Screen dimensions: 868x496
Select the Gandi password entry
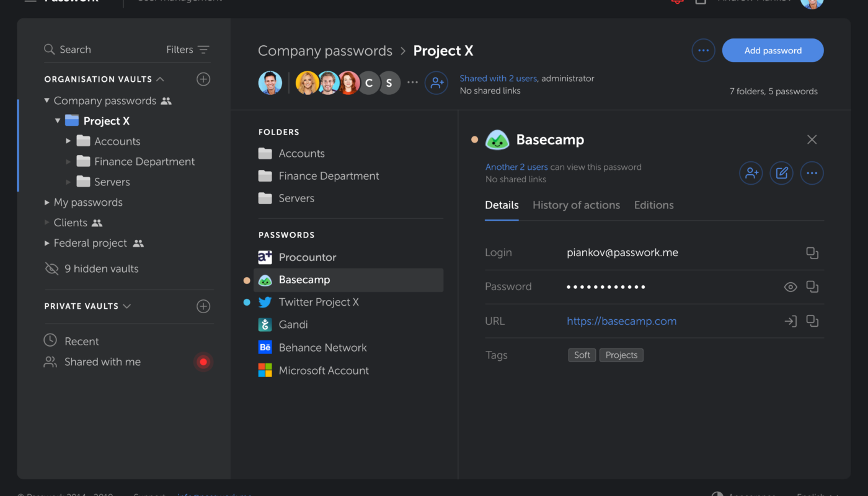(x=348, y=324)
